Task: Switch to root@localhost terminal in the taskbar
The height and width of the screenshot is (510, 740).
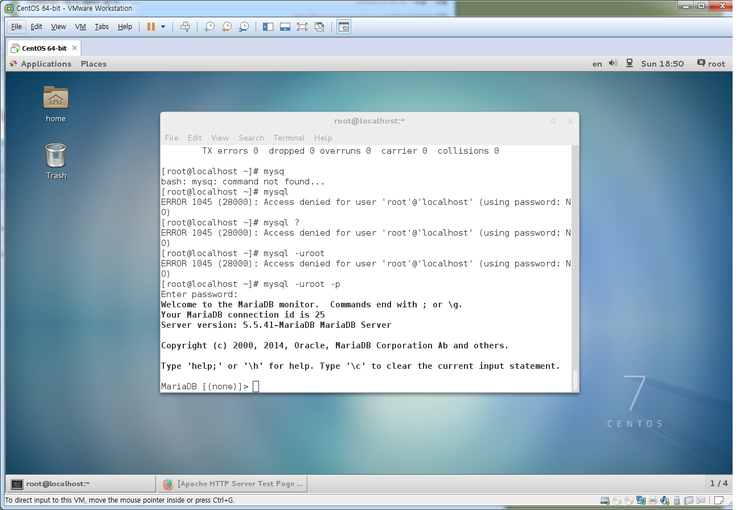Action: click(81, 484)
